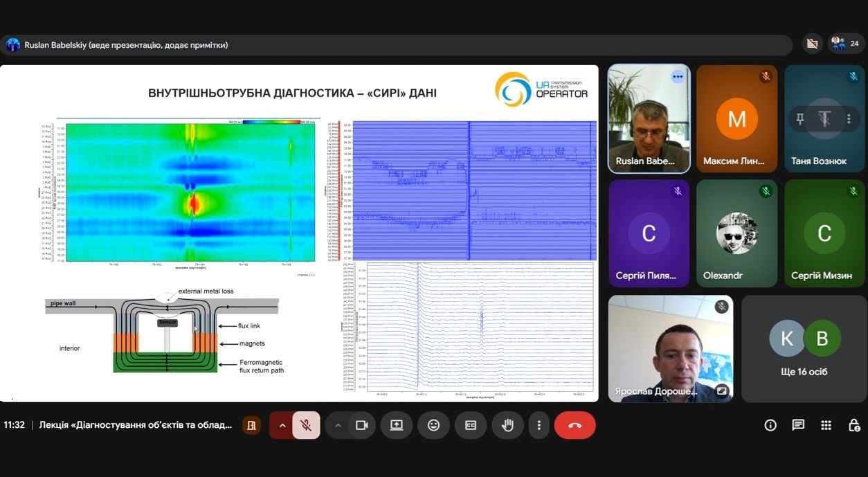Open the chat with everyone panel
This screenshot has width=868, height=477.
798,425
